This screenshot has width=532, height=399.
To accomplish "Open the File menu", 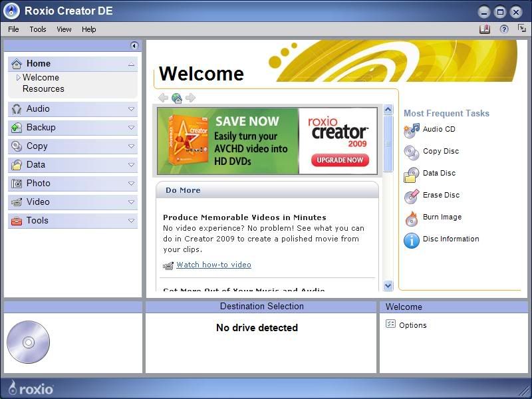I will tap(13, 29).
